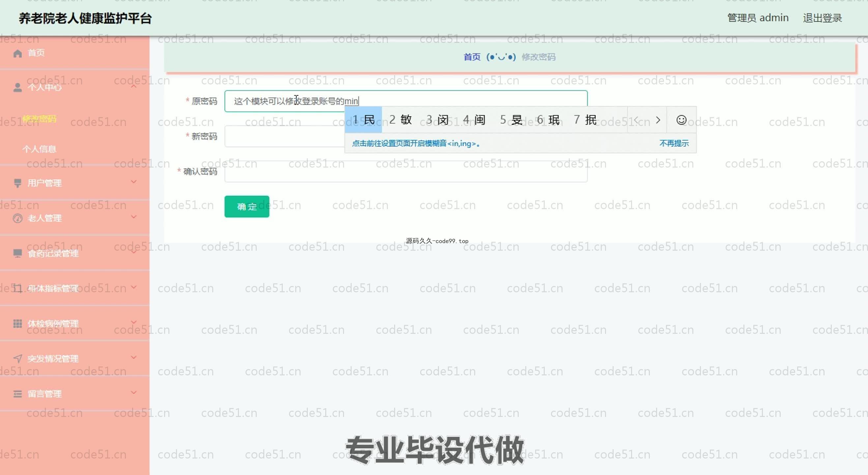Expand the 食药记录管理 menu chevron
This screenshot has height=475, width=868.
coord(134,252)
